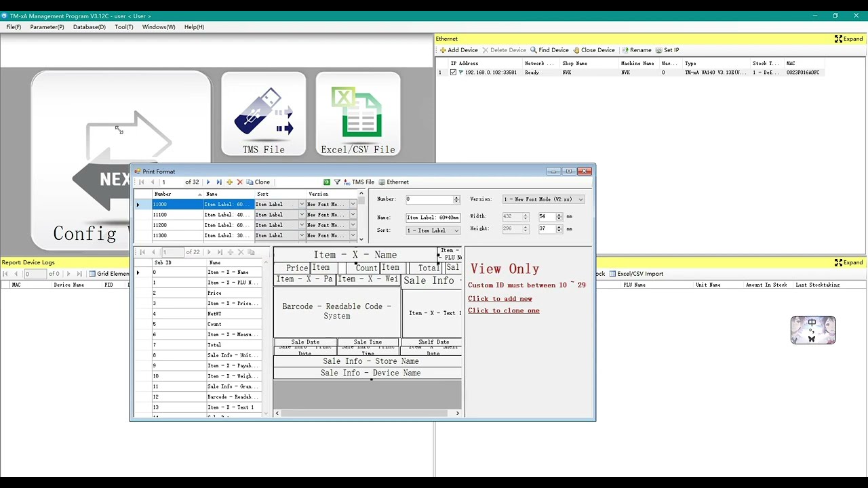Click TMS File in Print Format toolbar
The height and width of the screenshot is (488, 868).
tap(359, 182)
